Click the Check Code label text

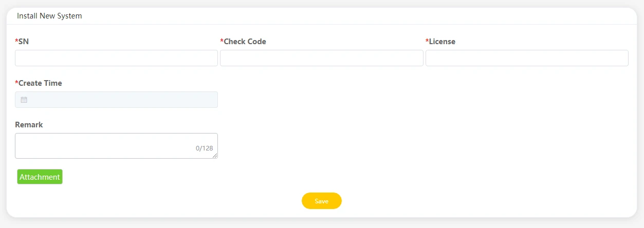[x=245, y=42]
